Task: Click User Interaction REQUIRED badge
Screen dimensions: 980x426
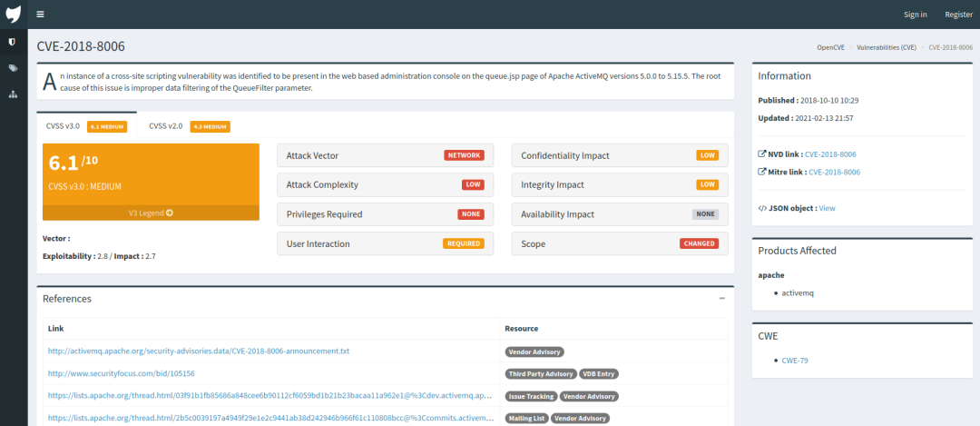Action: (464, 243)
